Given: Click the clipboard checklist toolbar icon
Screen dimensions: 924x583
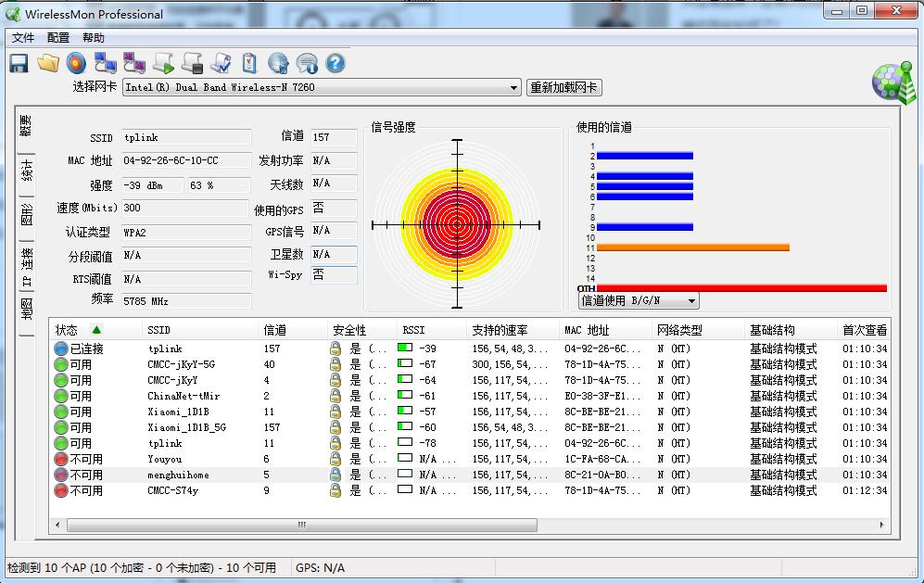Looking at the screenshot, I should click(249, 62).
